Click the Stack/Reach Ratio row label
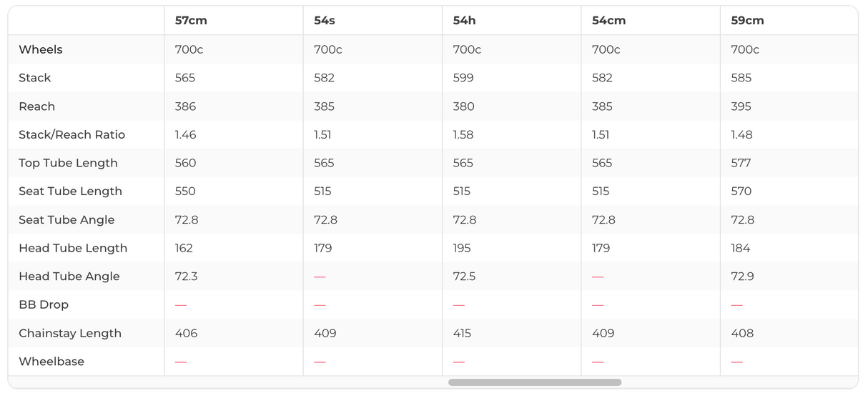868x398 pixels. [x=71, y=134]
